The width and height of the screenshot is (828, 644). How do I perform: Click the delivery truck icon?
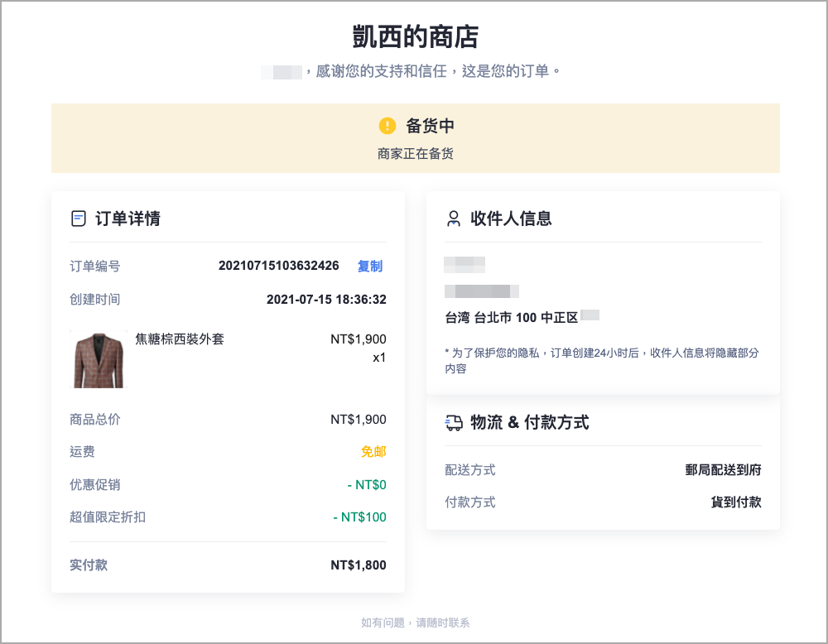(x=454, y=422)
